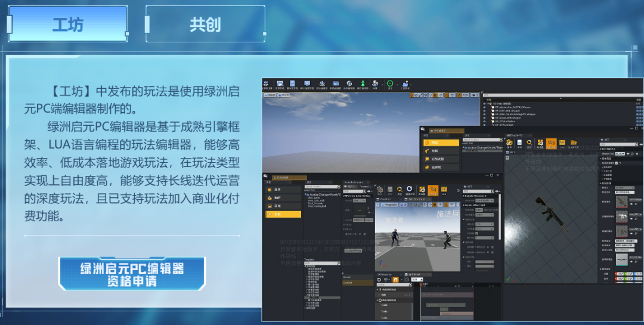This screenshot has width=644, height=325.
Task: Click gear compile icon in skill editor toolbar
Action: [x=379, y=190]
